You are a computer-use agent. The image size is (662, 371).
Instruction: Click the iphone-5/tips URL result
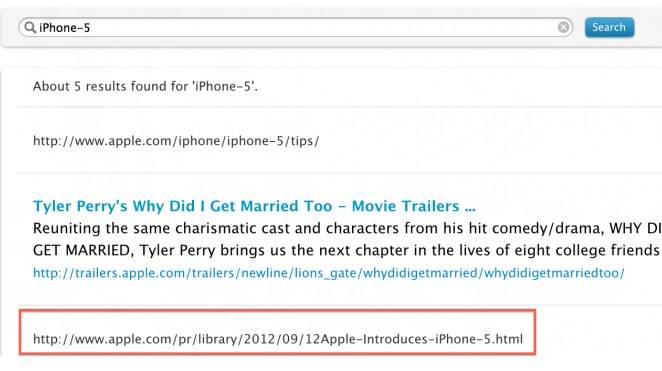(176, 141)
